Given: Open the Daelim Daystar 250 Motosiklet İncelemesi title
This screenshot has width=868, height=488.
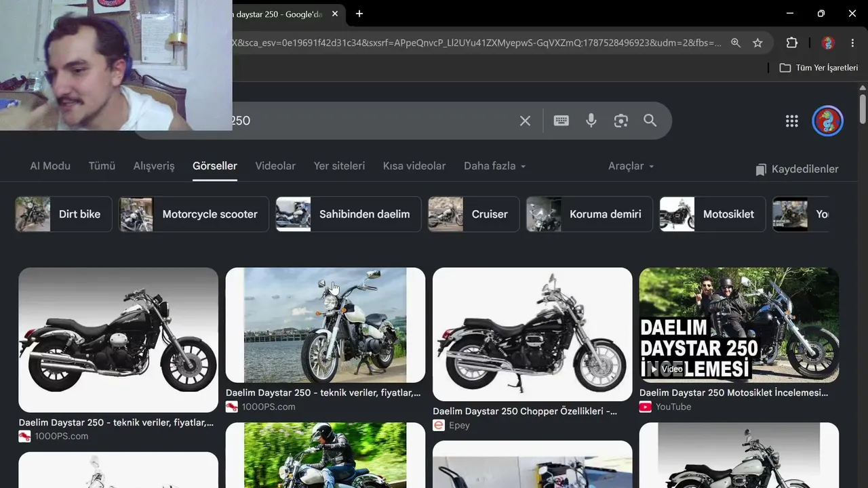Looking at the screenshot, I should click(x=734, y=392).
